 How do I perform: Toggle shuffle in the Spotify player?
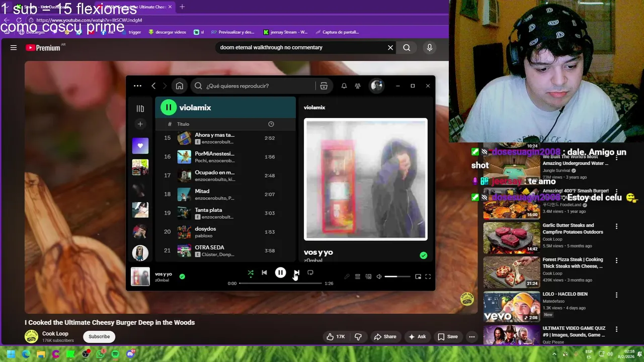(251, 273)
